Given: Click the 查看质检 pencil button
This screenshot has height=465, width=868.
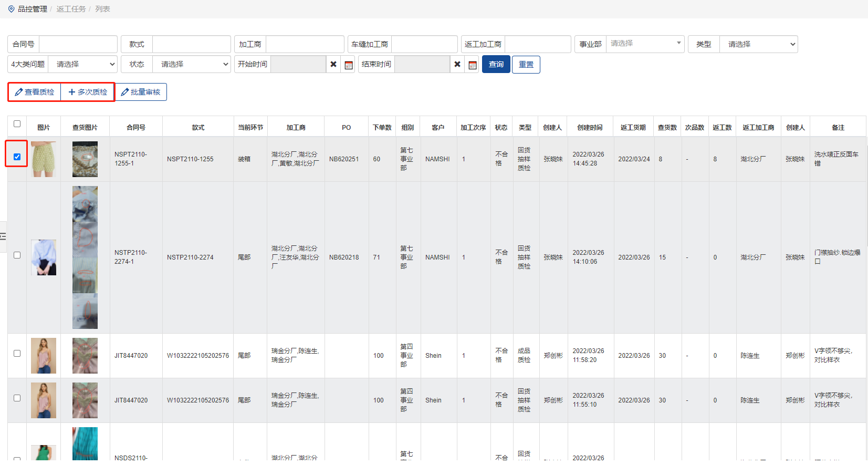Looking at the screenshot, I should click(x=35, y=92).
